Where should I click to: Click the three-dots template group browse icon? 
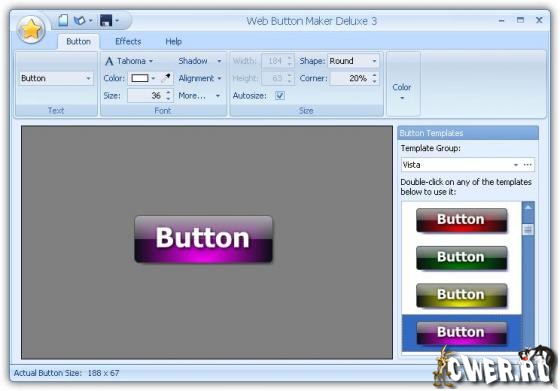coord(528,165)
